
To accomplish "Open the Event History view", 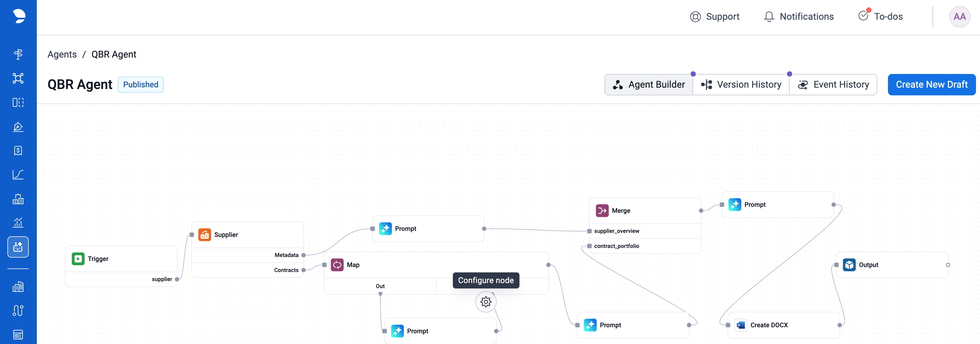I will pos(833,84).
